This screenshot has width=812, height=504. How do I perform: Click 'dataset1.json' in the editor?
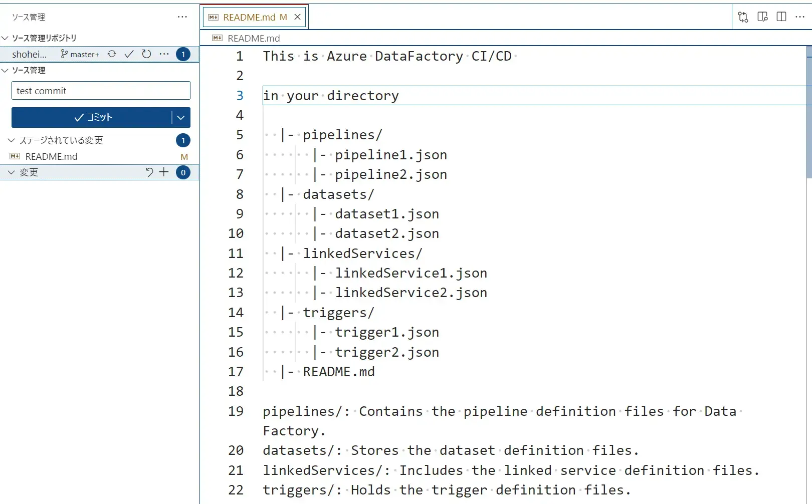tap(387, 214)
